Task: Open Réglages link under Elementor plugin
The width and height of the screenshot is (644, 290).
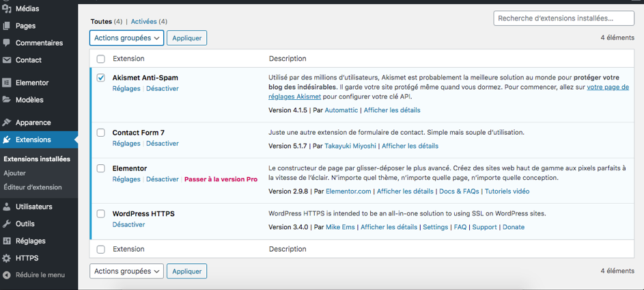Action: (126, 179)
